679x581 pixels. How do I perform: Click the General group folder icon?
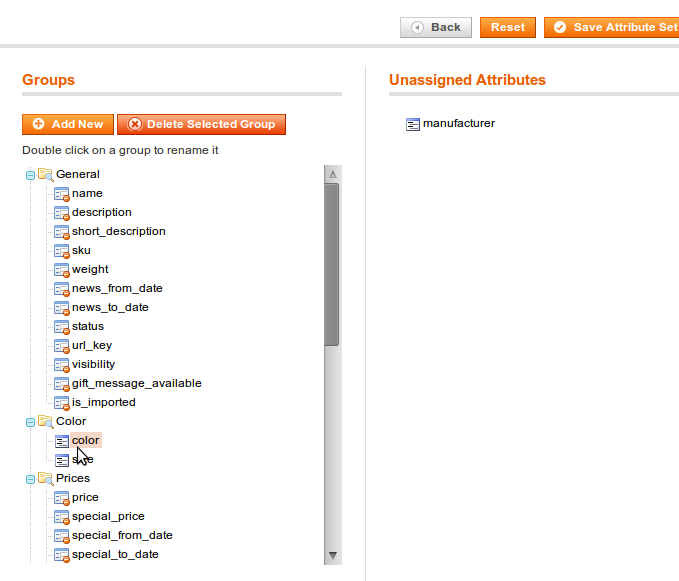point(45,174)
